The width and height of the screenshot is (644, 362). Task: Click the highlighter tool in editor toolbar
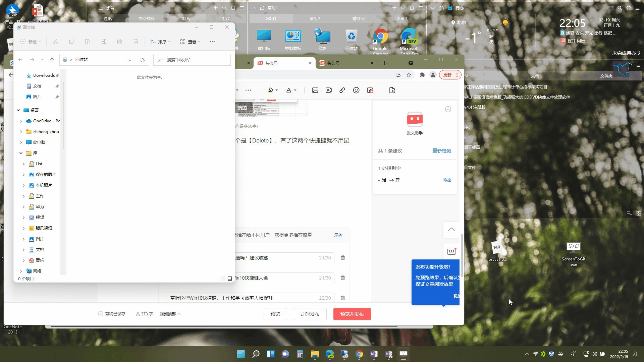tap(271, 90)
